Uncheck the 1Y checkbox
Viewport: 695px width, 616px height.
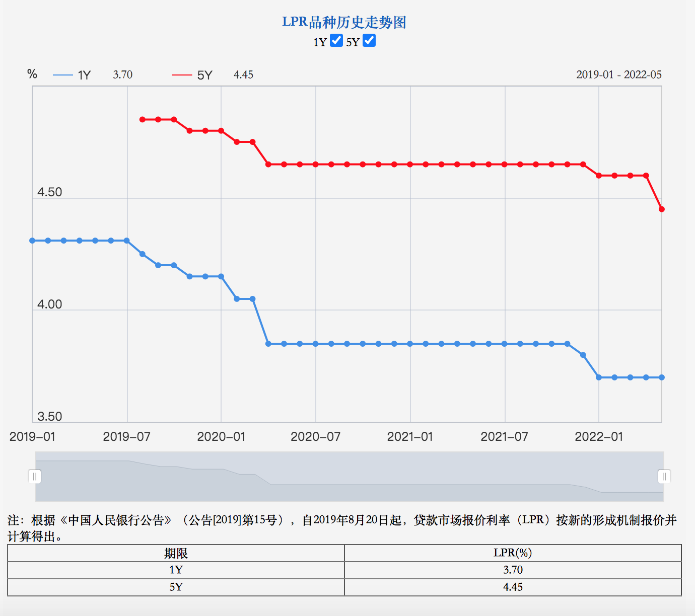click(x=336, y=41)
